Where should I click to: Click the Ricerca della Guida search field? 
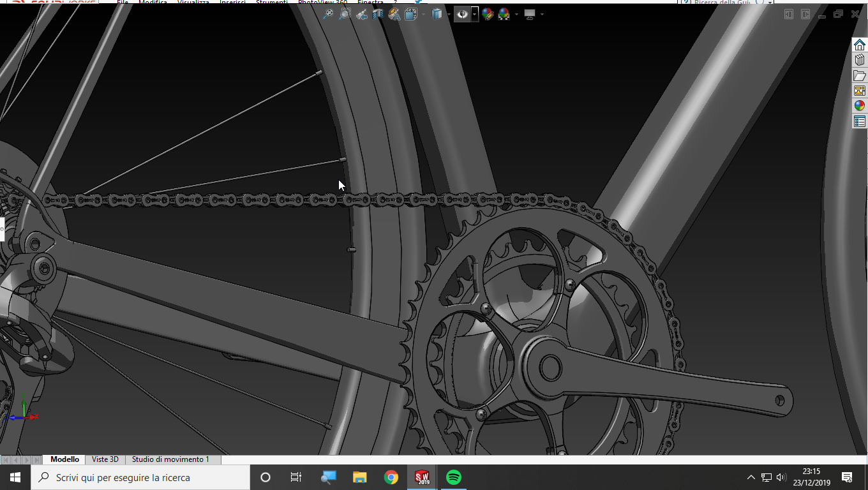(721, 2)
